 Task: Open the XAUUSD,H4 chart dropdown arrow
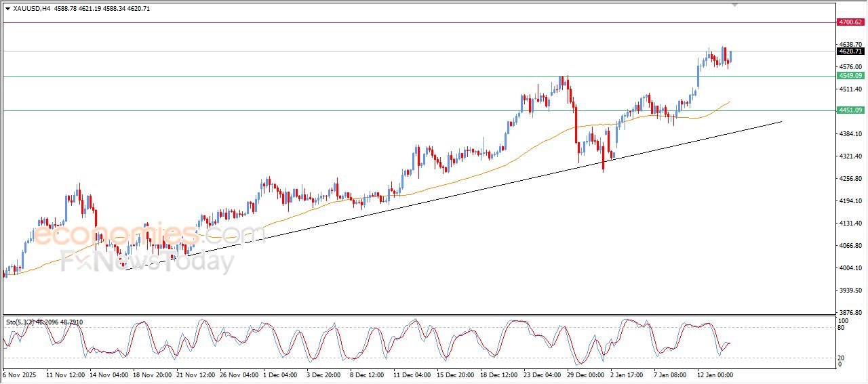coord(7,9)
